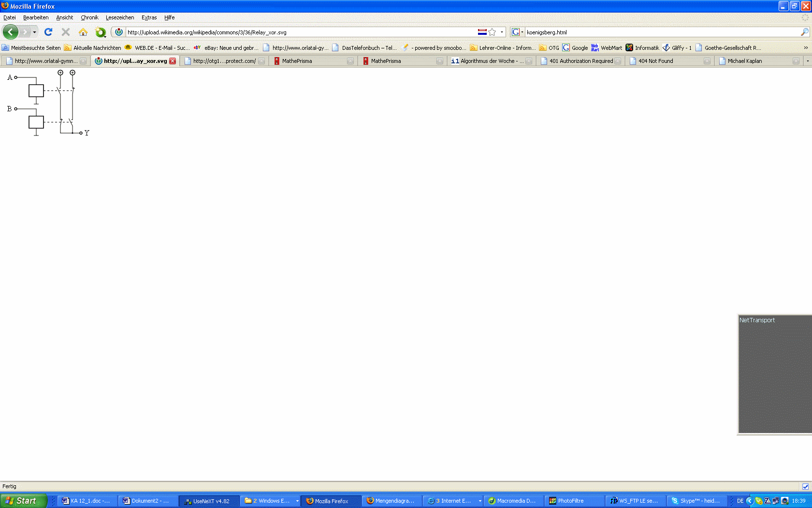Switch to KA 12_1.doc Word taskbar item
The height and width of the screenshot is (508, 812).
pos(87,501)
